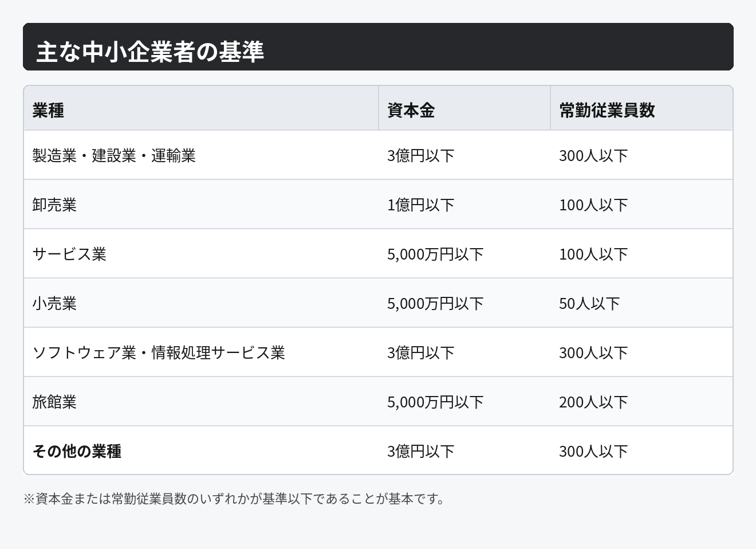756x549 pixels.
Task: Select the 卸売業 row label
Action: coord(54,205)
